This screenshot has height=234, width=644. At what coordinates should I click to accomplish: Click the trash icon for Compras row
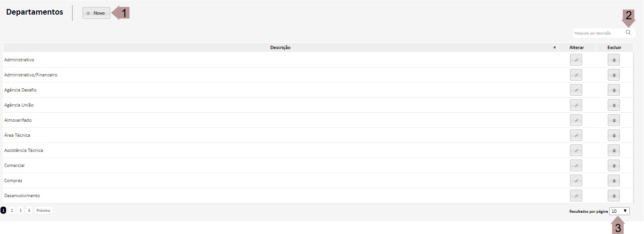coord(614,181)
